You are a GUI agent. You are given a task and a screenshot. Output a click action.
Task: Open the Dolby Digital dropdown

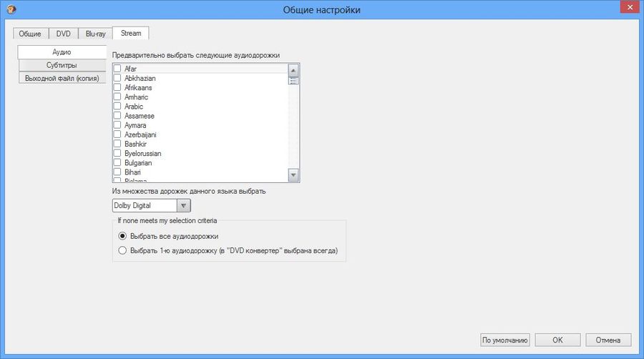(x=184, y=206)
